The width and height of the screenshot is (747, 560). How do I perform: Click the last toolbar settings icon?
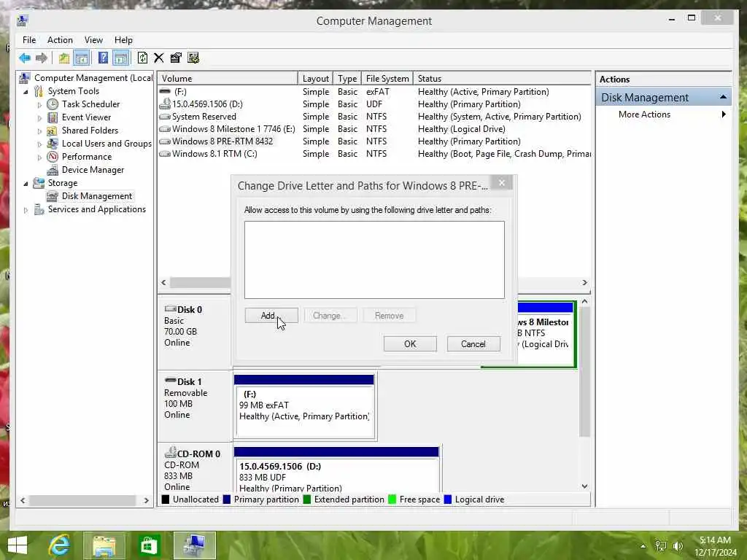(x=193, y=58)
